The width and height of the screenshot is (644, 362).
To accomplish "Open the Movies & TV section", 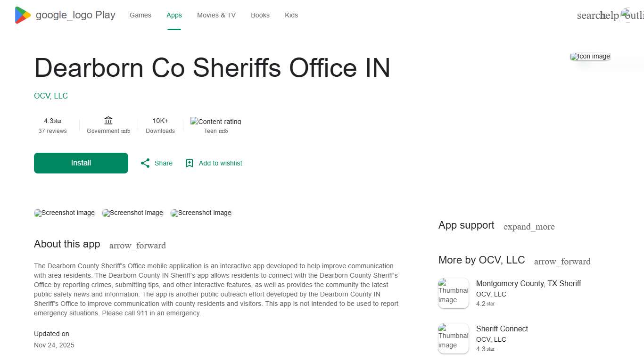I will 216,15.
